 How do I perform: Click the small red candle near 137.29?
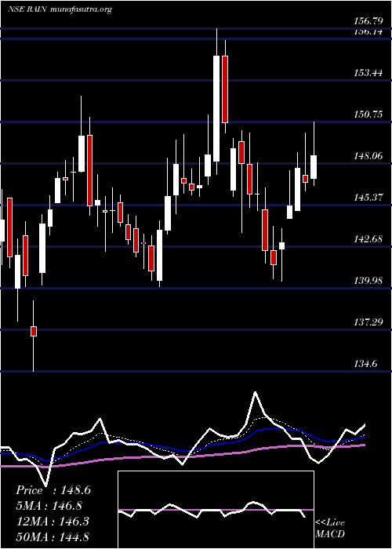[x=34, y=331]
